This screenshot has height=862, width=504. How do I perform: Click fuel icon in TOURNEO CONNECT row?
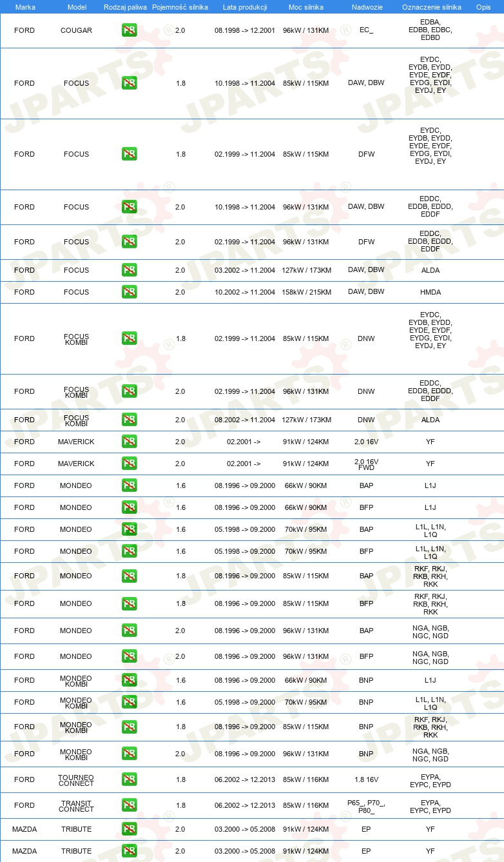[x=130, y=779]
